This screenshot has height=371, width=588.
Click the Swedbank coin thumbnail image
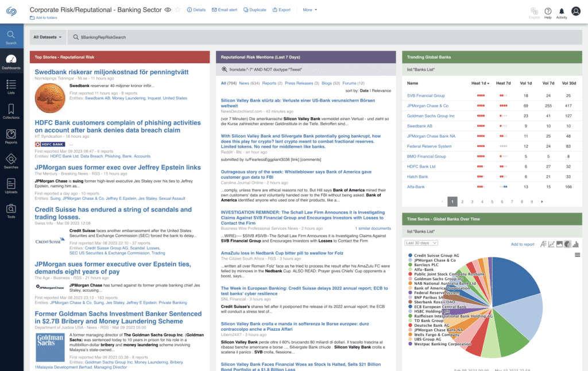(x=50, y=98)
